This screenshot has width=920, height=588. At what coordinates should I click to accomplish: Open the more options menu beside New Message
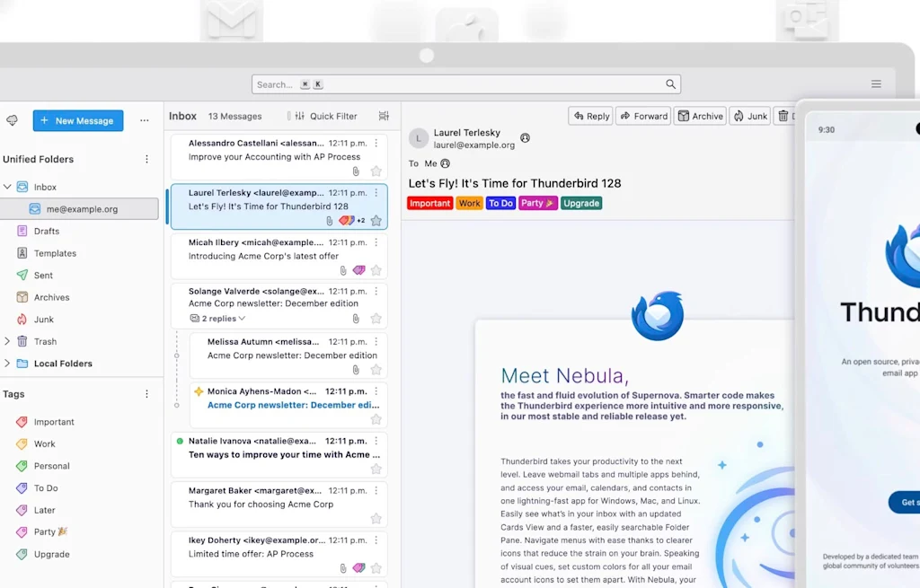click(145, 121)
